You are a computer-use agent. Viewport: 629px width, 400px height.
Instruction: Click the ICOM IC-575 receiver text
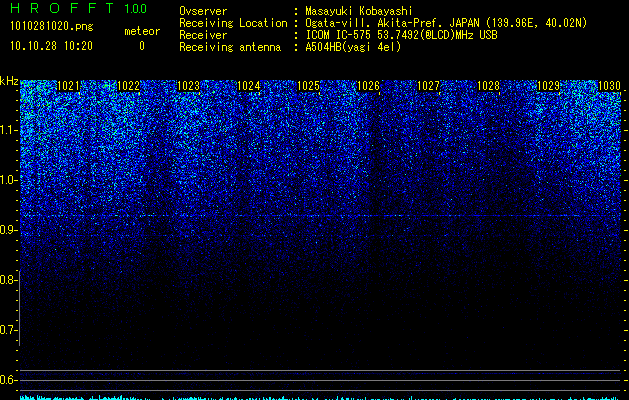coord(401,35)
